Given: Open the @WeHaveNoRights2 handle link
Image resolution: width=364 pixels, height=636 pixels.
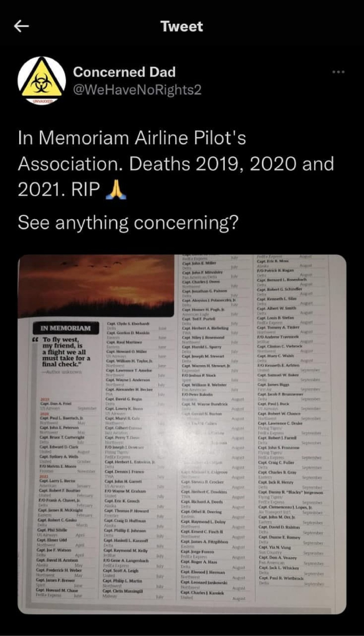Looking at the screenshot, I should (x=137, y=90).
